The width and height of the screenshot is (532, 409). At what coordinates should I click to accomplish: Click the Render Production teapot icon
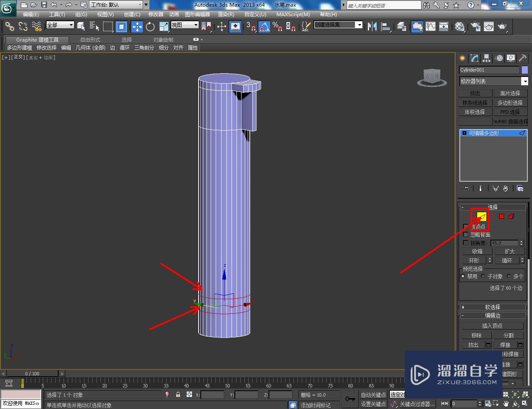502,27
